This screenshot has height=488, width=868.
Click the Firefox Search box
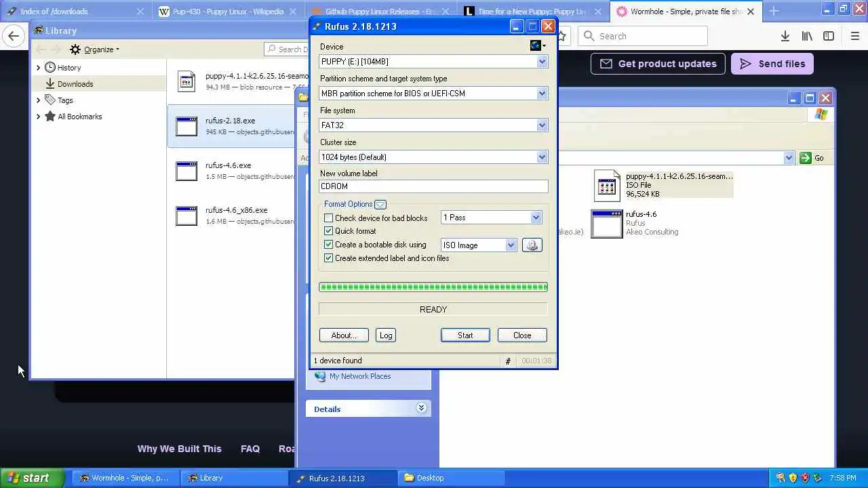[x=643, y=36]
